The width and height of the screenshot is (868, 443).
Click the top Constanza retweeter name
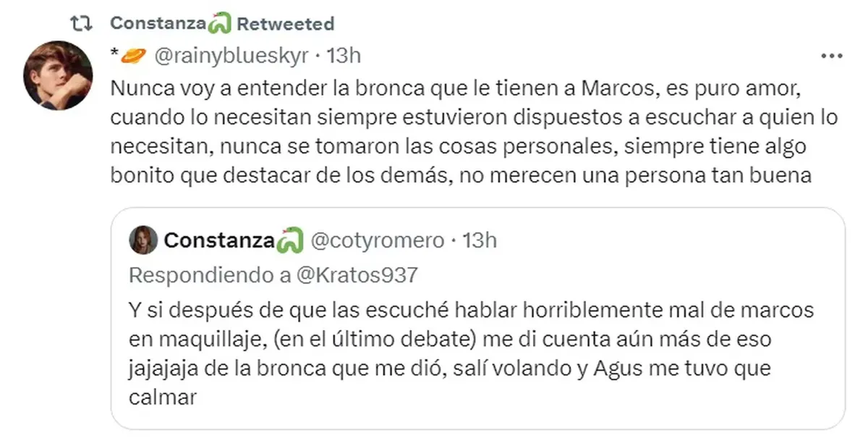click(x=158, y=23)
